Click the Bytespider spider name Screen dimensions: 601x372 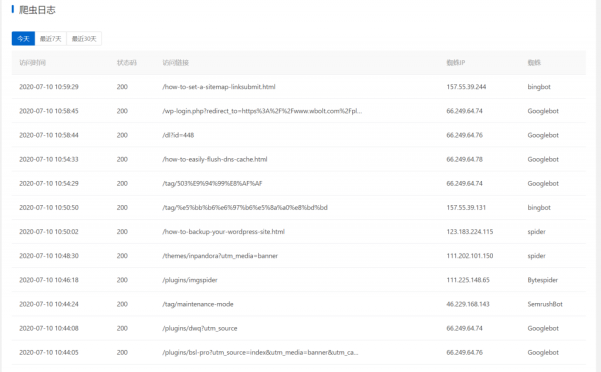pyautogui.click(x=542, y=280)
